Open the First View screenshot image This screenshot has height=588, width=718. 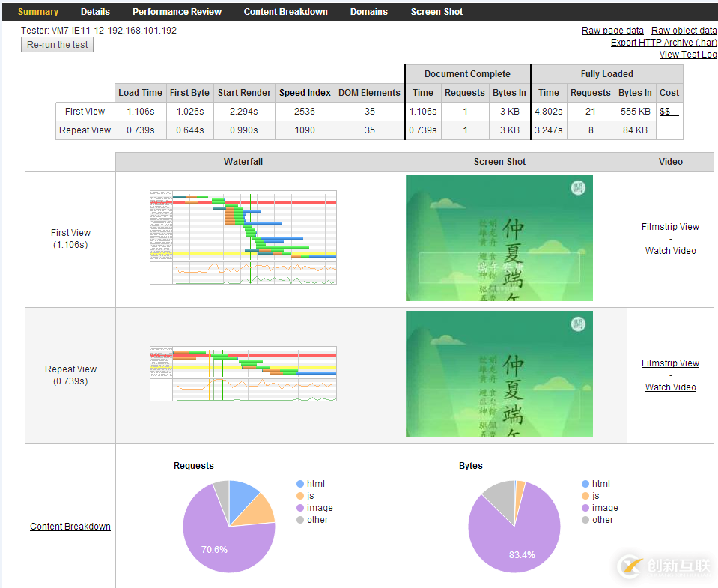[x=499, y=237]
